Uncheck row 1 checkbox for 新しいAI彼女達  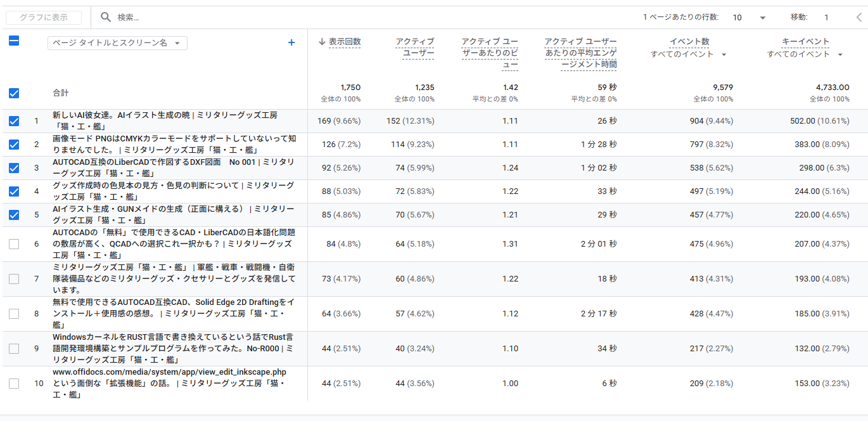(x=14, y=121)
